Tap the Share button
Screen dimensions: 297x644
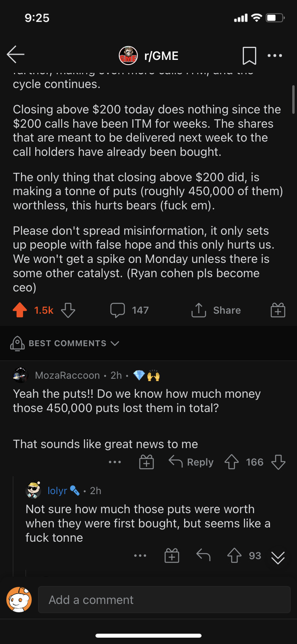(216, 310)
